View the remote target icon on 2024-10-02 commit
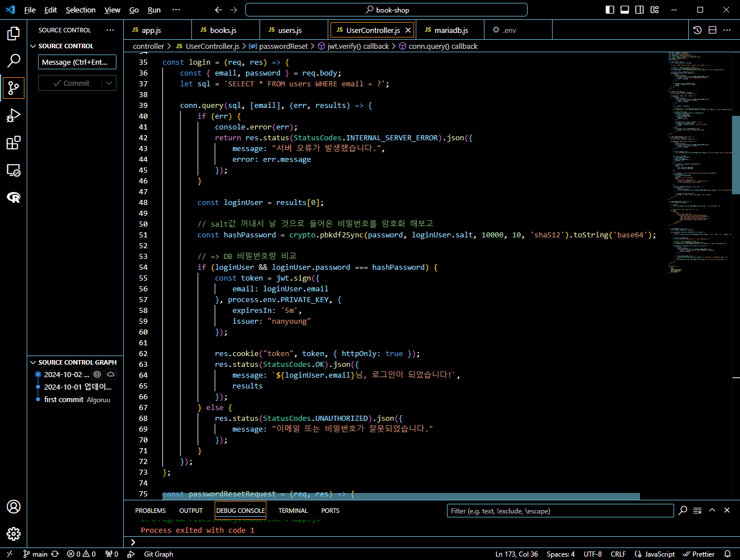The width and height of the screenshot is (740, 560). click(97, 374)
